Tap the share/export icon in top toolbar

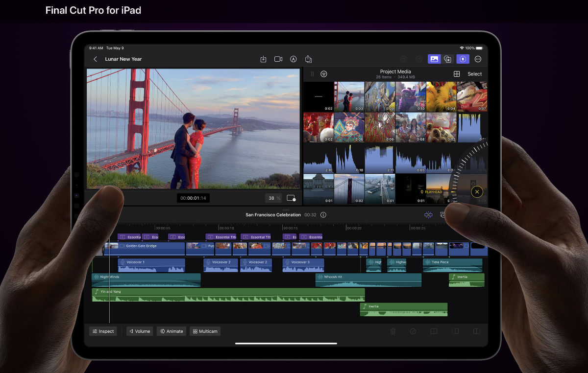(308, 59)
